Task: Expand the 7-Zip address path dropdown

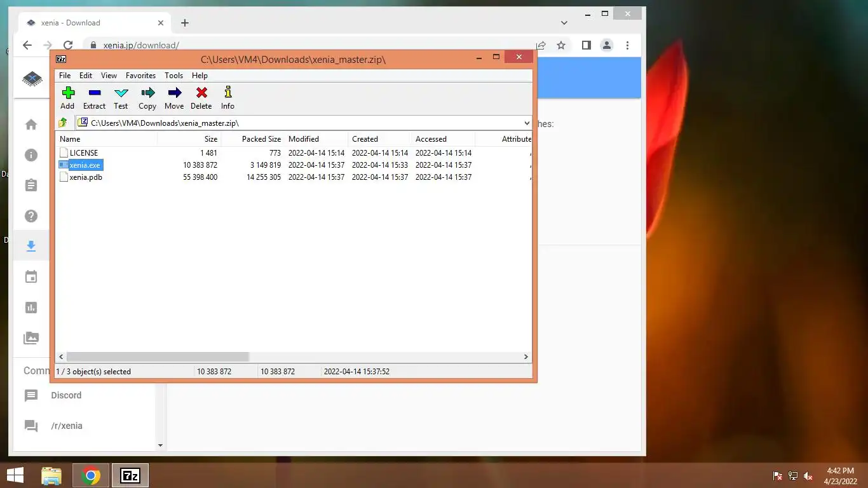Action: (x=527, y=123)
